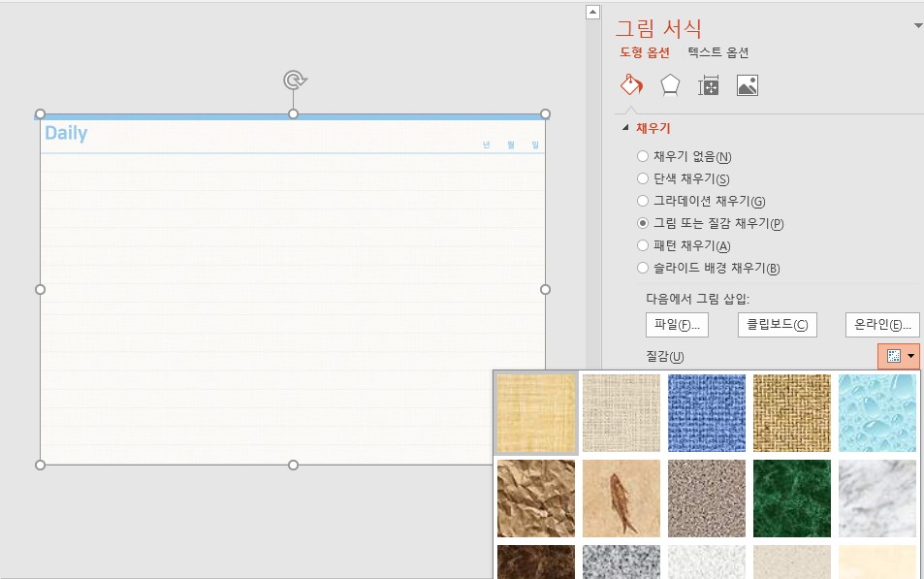Click the top-center resize handle
924x579 pixels.
click(293, 113)
